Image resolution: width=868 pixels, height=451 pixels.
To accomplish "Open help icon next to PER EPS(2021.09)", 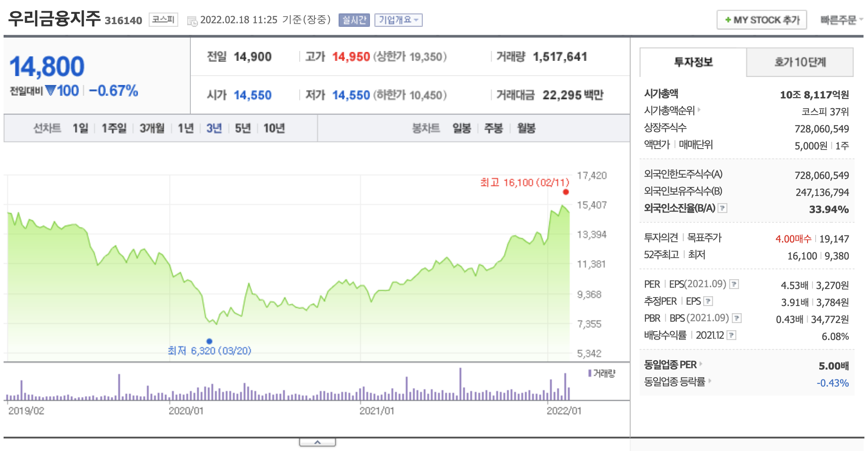I will point(734,284).
